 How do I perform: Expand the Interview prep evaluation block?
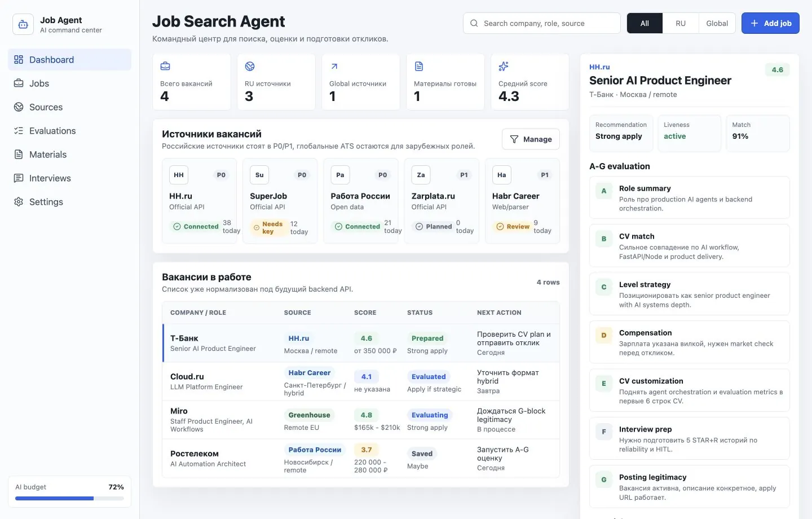point(689,438)
